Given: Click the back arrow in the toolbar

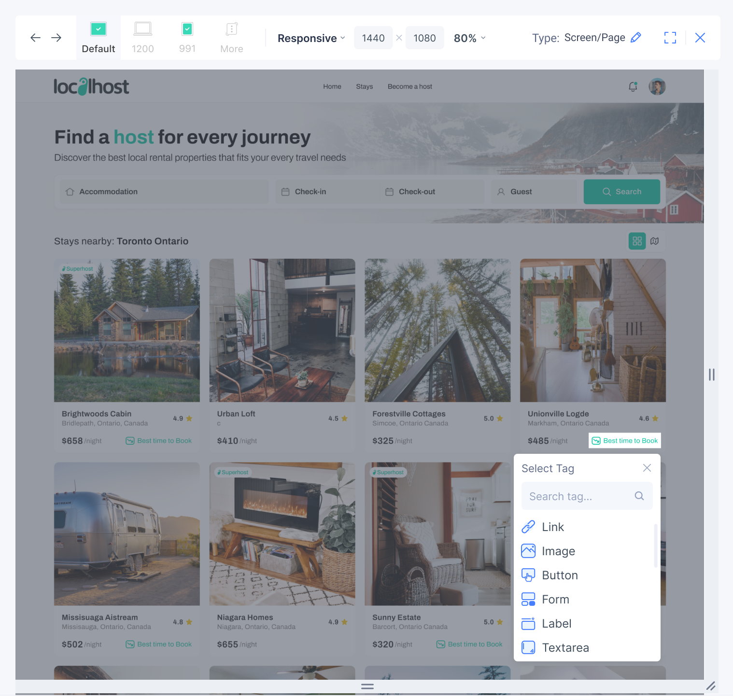Looking at the screenshot, I should [x=35, y=38].
